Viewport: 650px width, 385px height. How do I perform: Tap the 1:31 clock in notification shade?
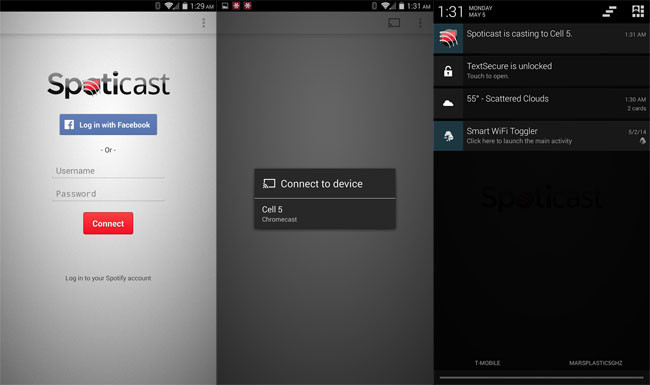click(x=450, y=12)
